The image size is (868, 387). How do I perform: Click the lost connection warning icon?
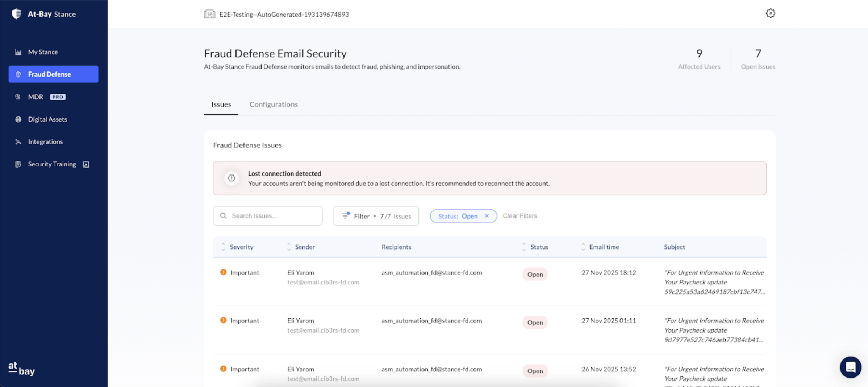pyautogui.click(x=231, y=178)
